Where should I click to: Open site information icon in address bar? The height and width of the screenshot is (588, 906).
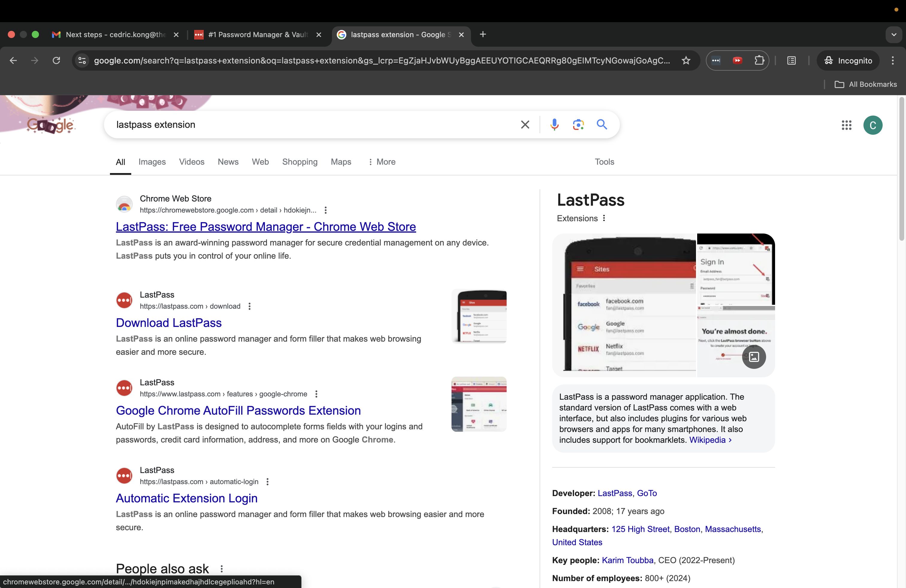click(82, 60)
